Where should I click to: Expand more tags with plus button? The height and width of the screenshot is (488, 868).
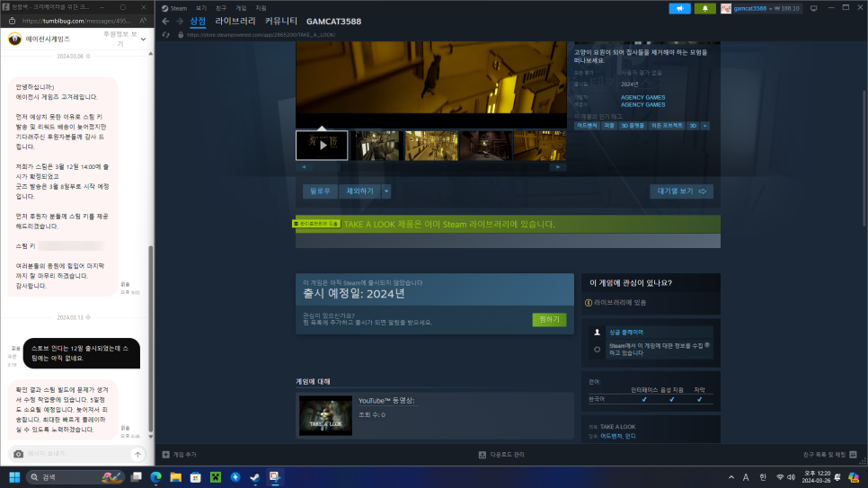click(704, 126)
